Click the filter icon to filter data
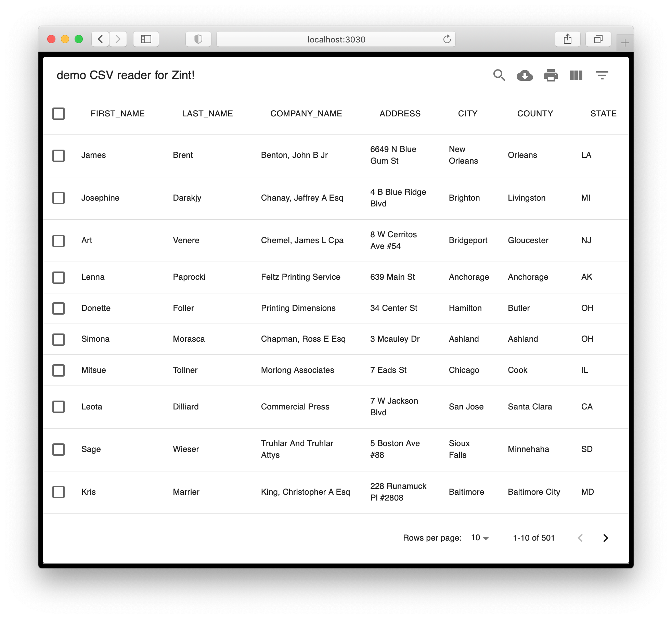 pos(602,75)
